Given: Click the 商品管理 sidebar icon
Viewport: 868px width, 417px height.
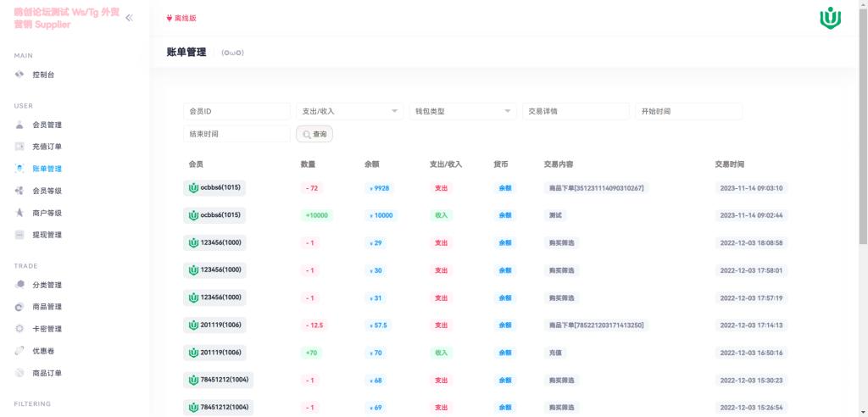Looking at the screenshot, I should (x=19, y=307).
